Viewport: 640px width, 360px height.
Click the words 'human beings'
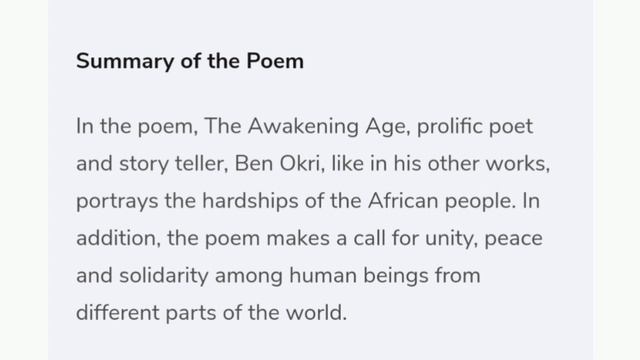click(359, 276)
